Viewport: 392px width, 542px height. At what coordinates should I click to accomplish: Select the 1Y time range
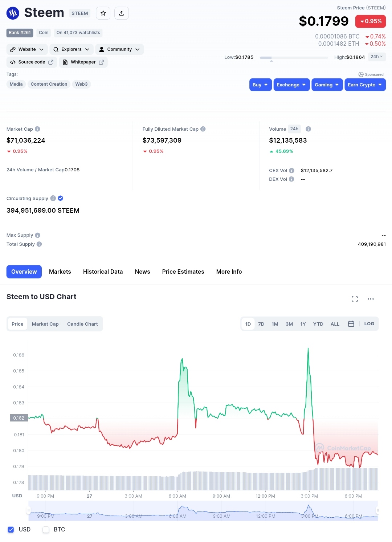303,324
